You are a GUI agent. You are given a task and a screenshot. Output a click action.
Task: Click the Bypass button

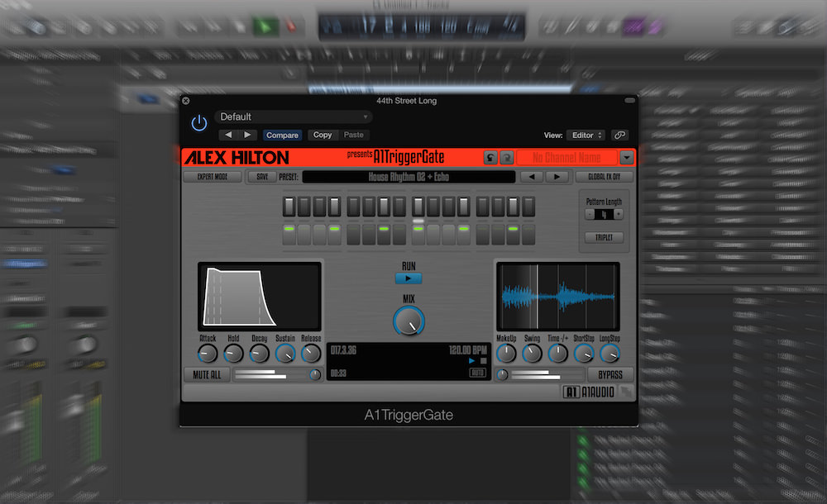pyautogui.click(x=610, y=375)
